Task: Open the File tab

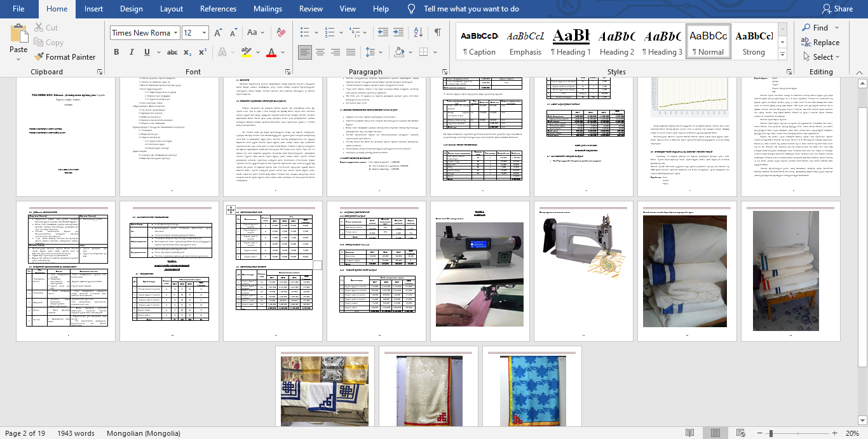Action: (18, 9)
